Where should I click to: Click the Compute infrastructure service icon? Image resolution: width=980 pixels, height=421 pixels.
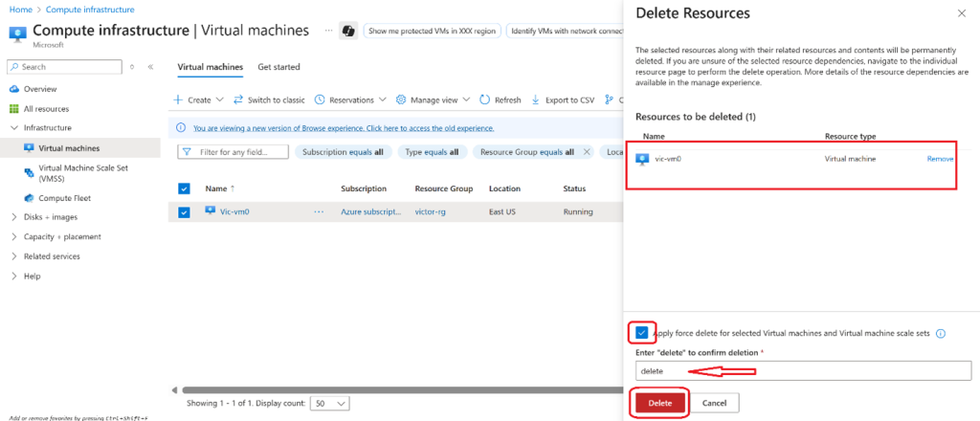pyautogui.click(x=18, y=33)
